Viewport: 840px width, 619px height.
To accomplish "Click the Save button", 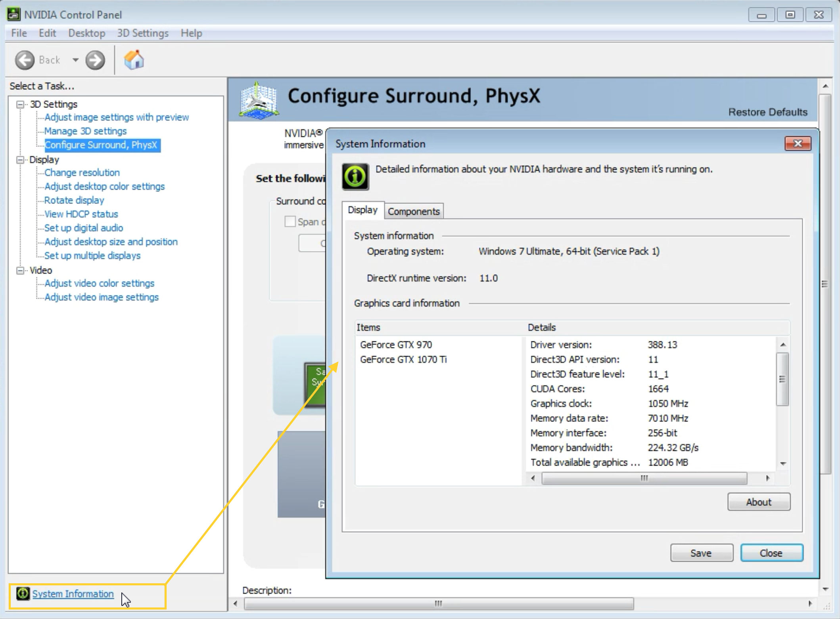I will [x=701, y=553].
